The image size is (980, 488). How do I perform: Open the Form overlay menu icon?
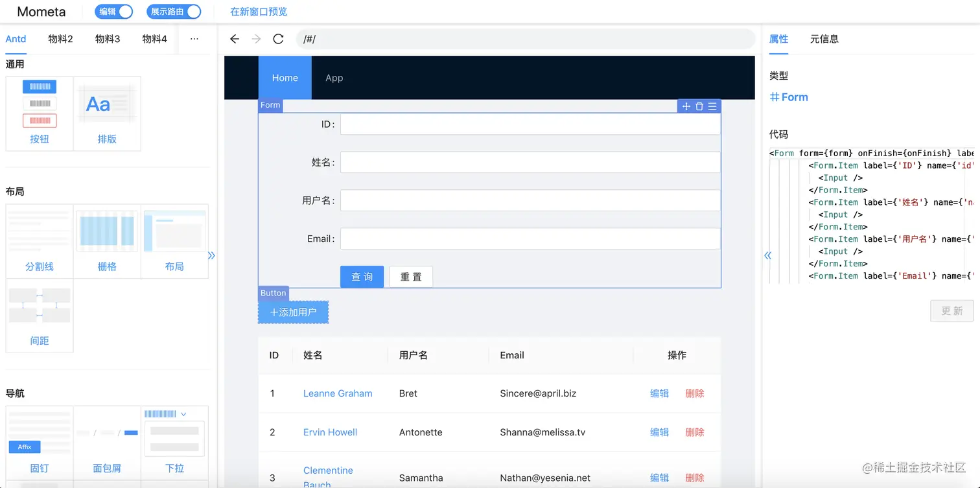point(712,106)
